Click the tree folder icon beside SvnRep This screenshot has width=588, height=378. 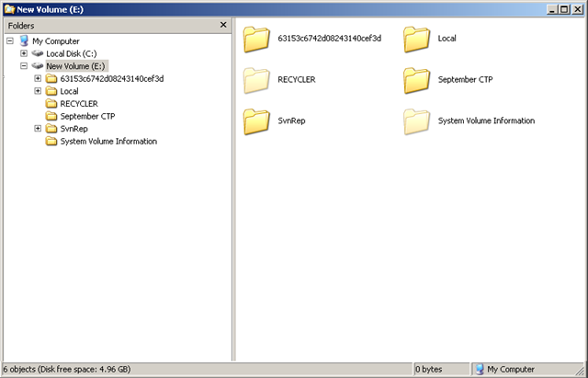coord(51,129)
